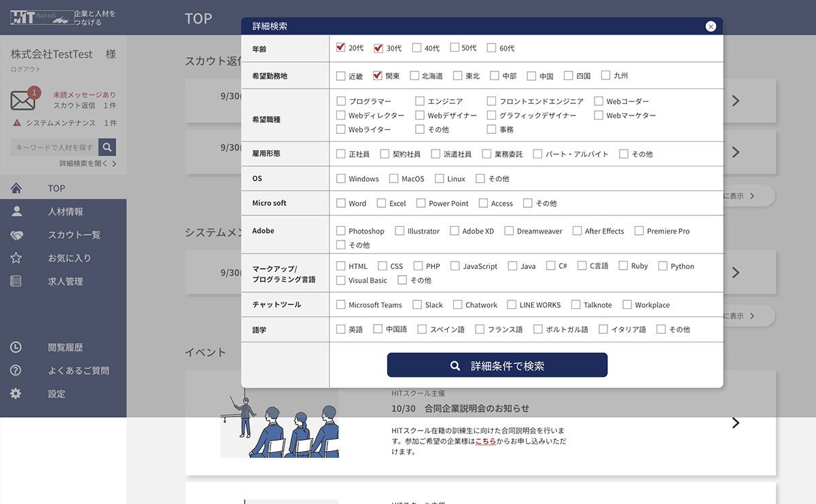The image size is (816, 504).
Task: Open the second scout reply row chevron
Action: pyautogui.click(x=735, y=152)
